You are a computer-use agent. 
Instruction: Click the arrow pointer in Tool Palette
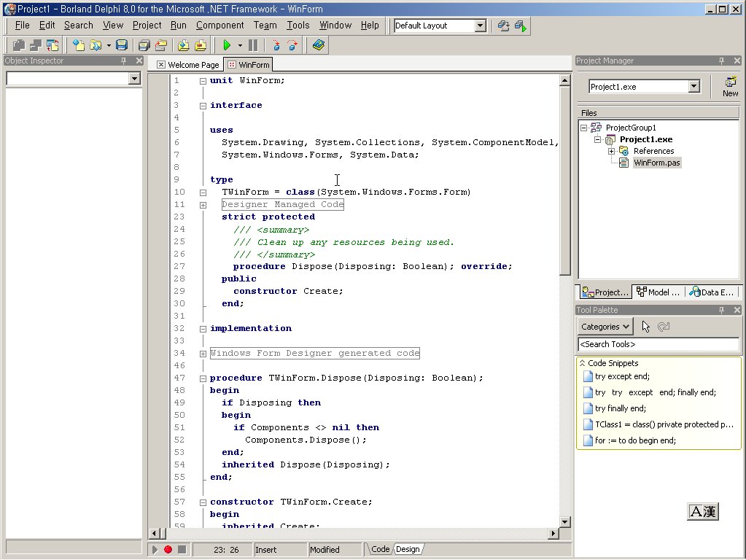(x=646, y=327)
